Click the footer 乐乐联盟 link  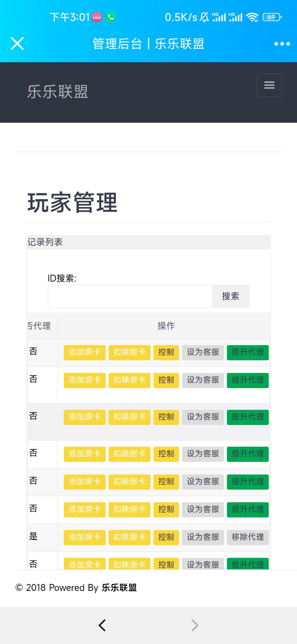119,588
